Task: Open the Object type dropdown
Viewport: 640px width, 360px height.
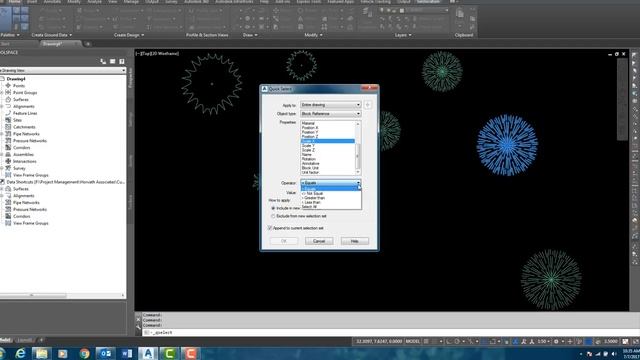Action: (x=331, y=113)
